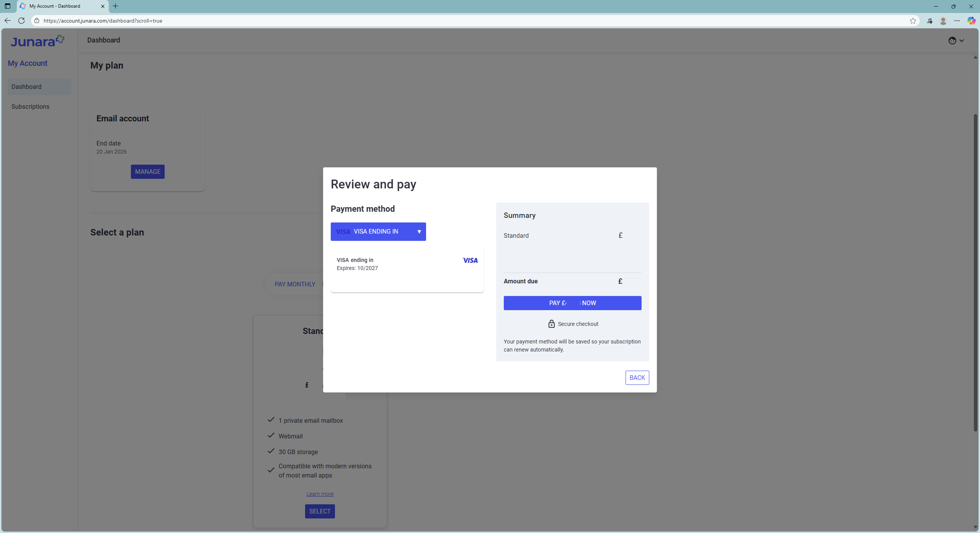
Task: Click SELECT on the Standard plan
Action: (x=320, y=511)
